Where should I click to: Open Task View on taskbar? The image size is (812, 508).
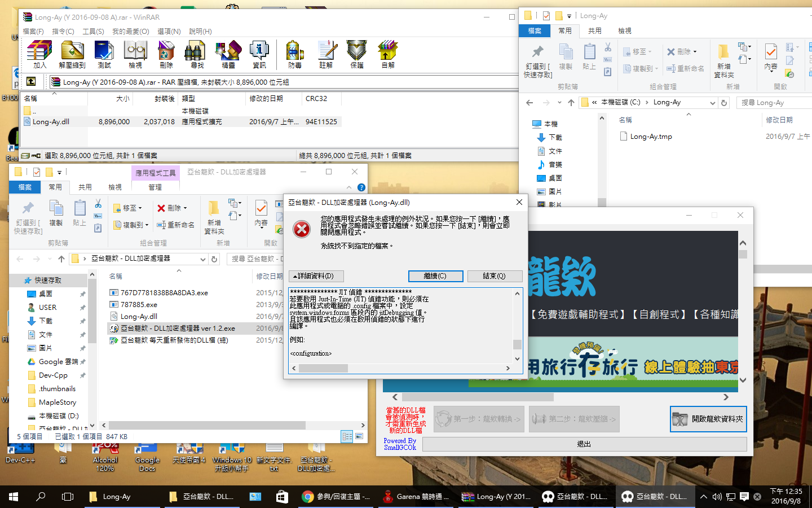coord(68,497)
